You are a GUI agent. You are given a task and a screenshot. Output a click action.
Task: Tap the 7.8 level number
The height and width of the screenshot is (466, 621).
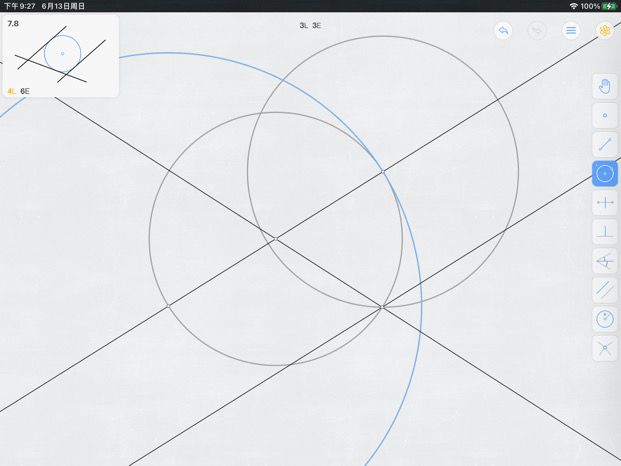[13, 23]
